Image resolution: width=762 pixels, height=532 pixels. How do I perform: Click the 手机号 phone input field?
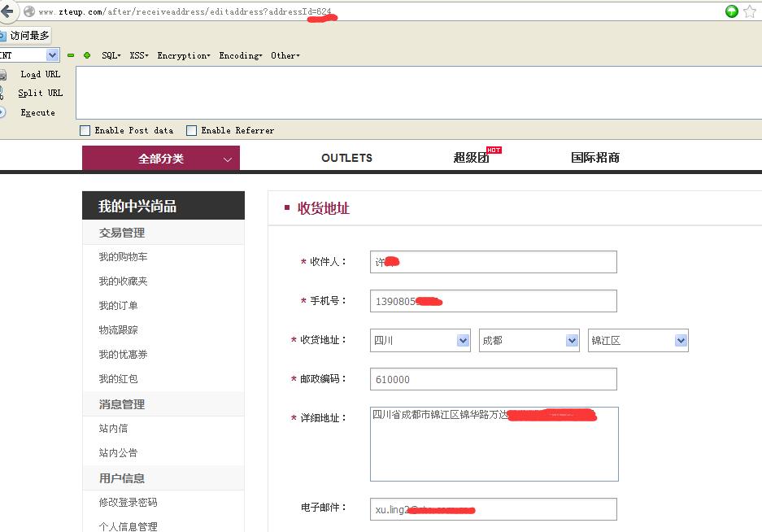click(494, 301)
